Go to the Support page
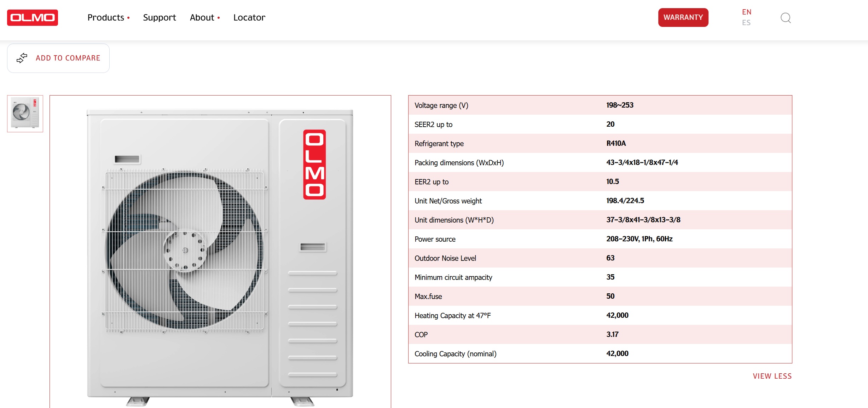868x408 pixels. (159, 17)
